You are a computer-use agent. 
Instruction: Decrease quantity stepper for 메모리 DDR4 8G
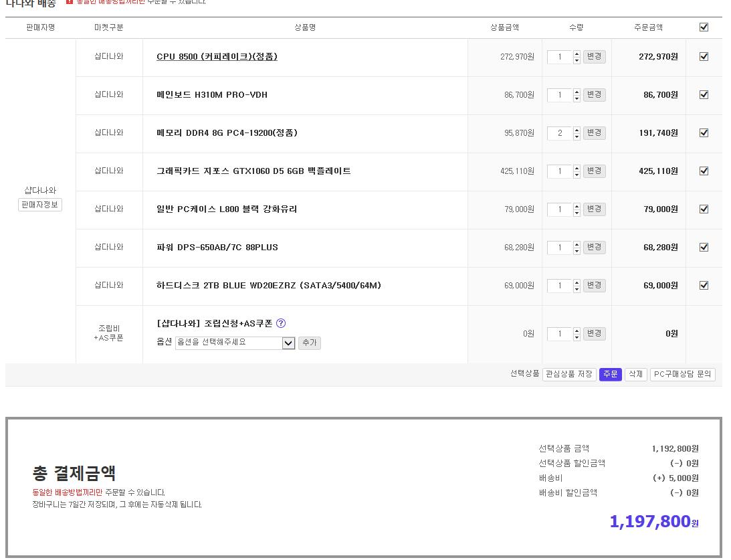[x=577, y=136]
